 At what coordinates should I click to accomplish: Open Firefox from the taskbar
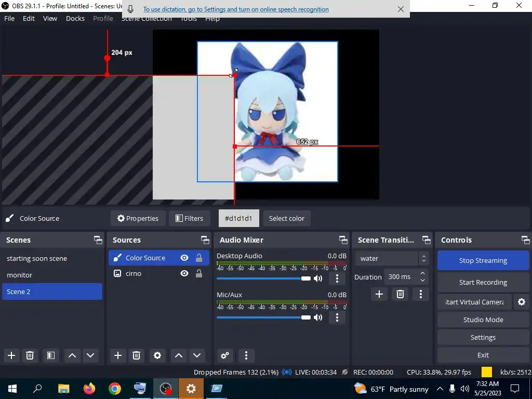[89, 389]
